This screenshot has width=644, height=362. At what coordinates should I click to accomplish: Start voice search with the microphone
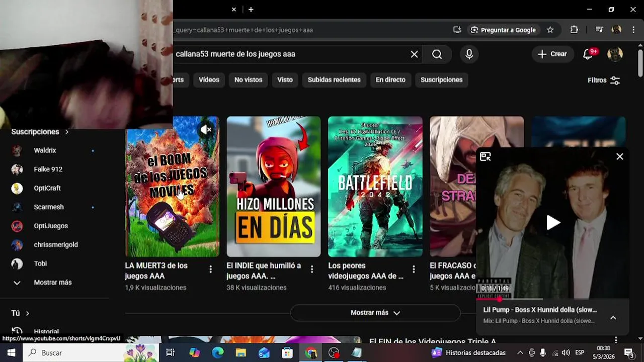point(469,54)
